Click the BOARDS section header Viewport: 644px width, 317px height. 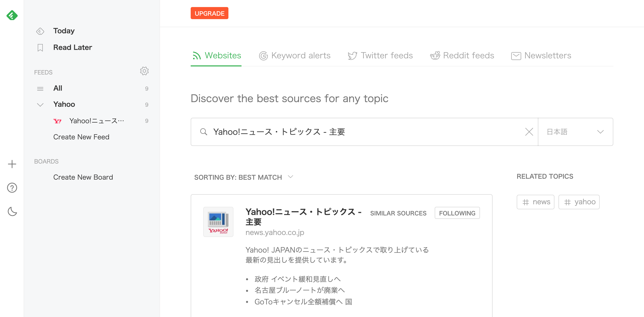point(46,162)
